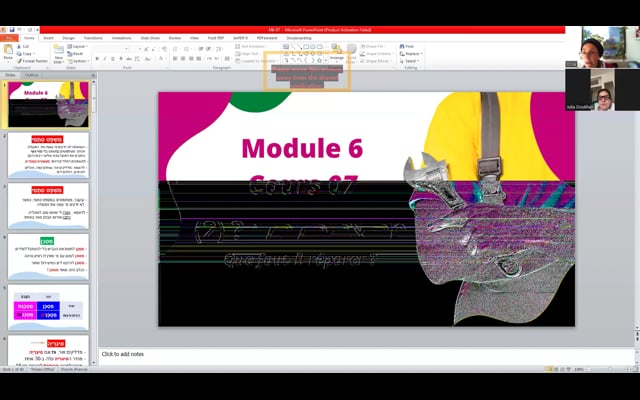Clear all formatting button

[164, 49]
